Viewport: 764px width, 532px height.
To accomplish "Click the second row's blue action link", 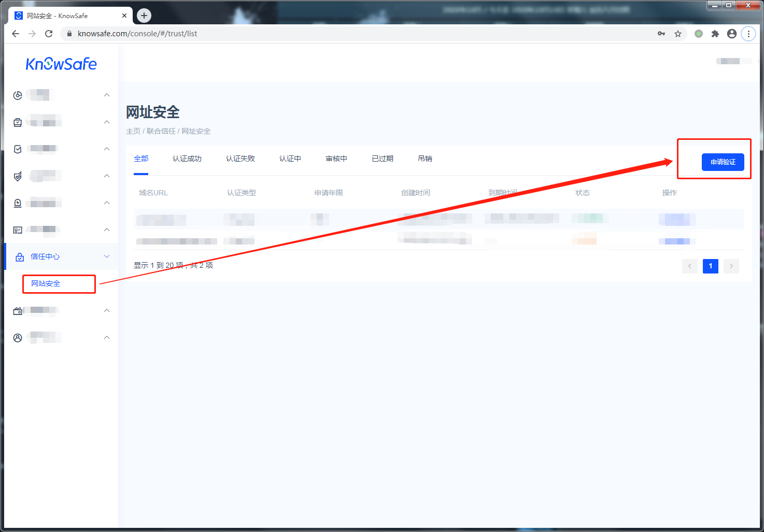I will click(677, 241).
